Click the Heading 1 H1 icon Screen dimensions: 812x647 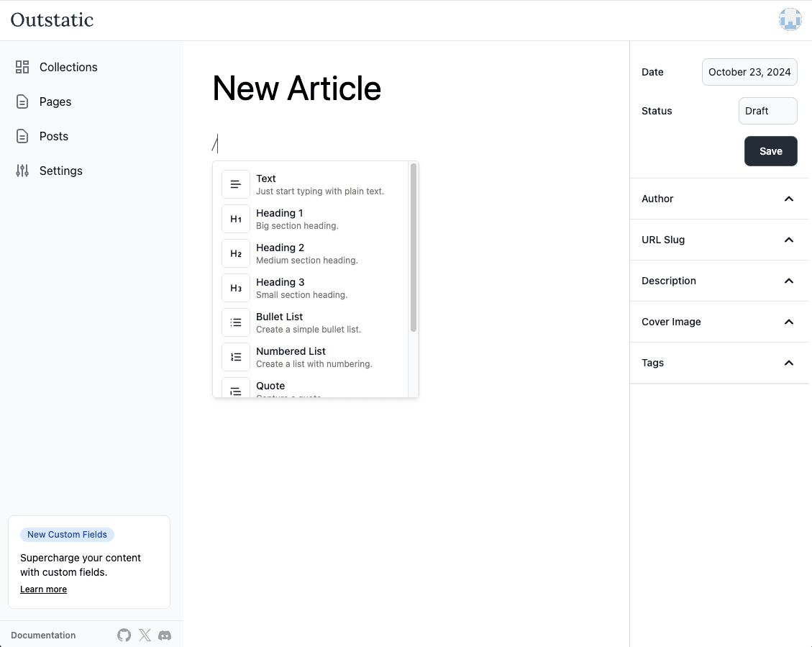click(x=236, y=219)
